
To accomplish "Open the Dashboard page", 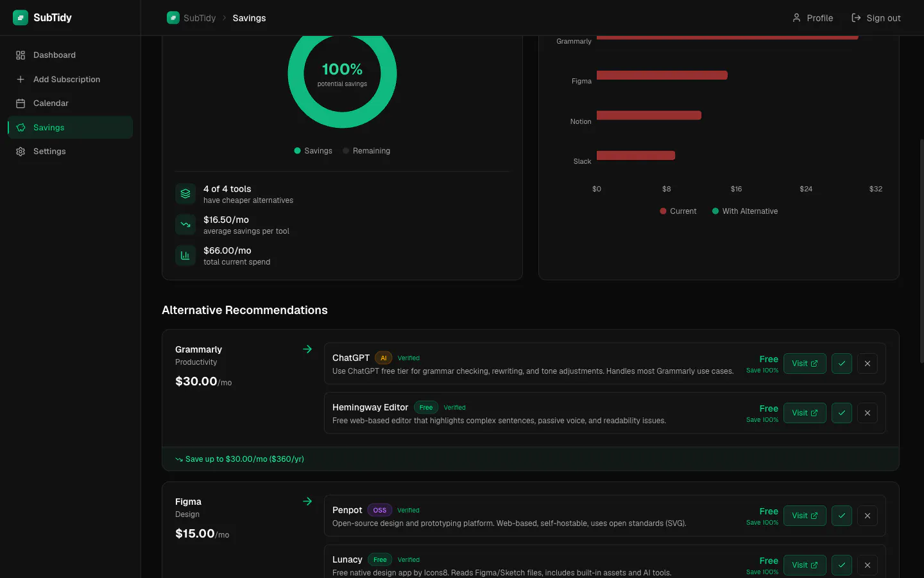I will 70,55.
